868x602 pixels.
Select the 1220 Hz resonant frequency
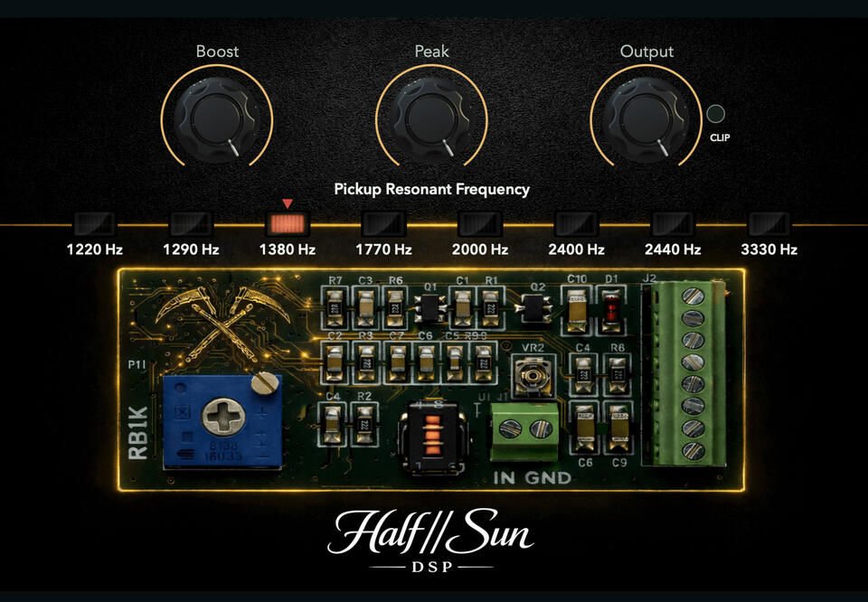pos(94,223)
